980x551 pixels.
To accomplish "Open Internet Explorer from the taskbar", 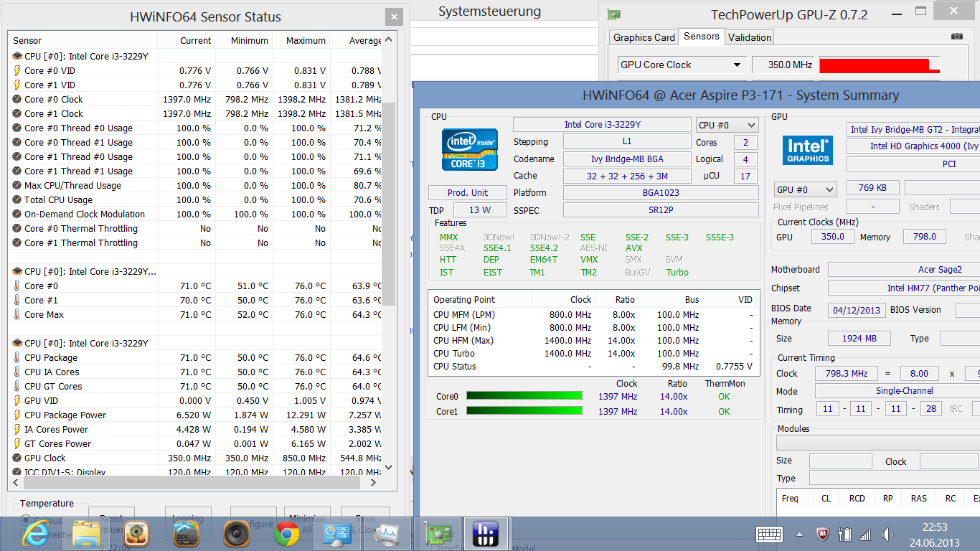I will [36, 533].
